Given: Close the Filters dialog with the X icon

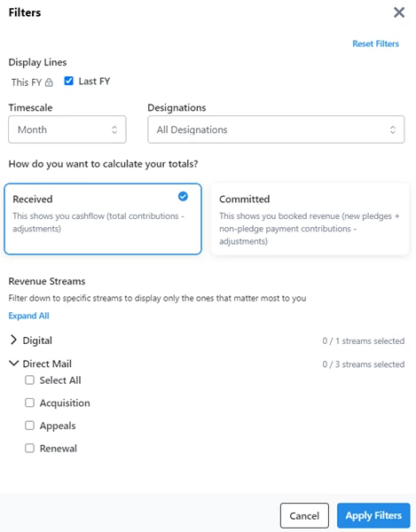Looking at the screenshot, I should [399, 12].
